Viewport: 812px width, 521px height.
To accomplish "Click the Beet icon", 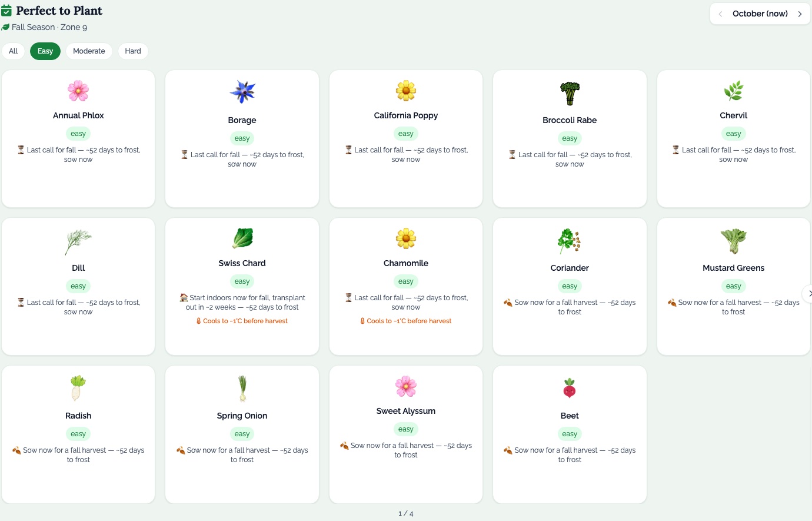I will click(x=570, y=389).
